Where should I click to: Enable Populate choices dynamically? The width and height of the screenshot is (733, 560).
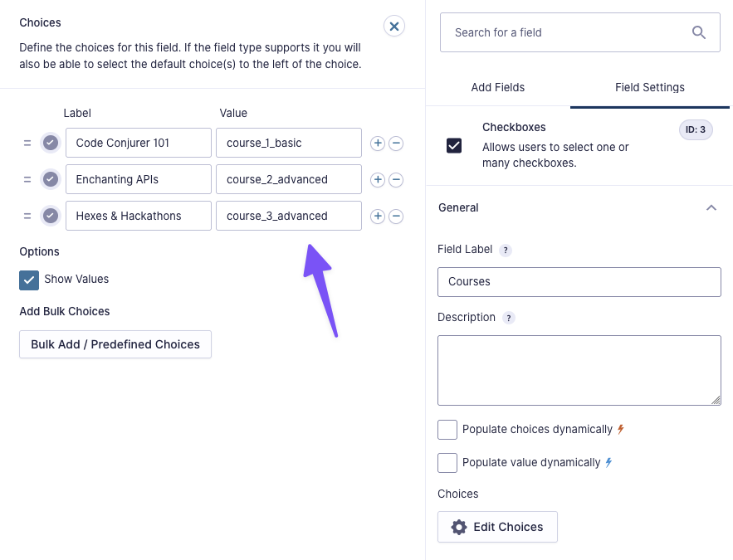(x=447, y=430)
